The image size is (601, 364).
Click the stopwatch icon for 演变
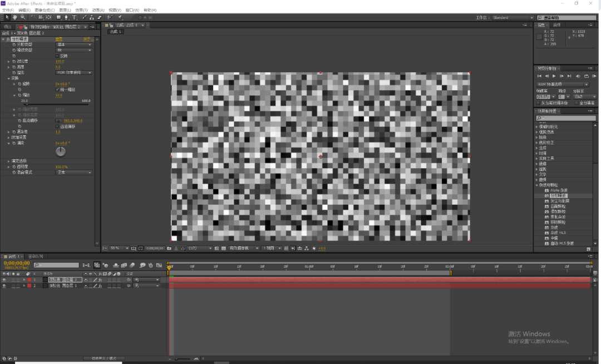pos(14,143)
